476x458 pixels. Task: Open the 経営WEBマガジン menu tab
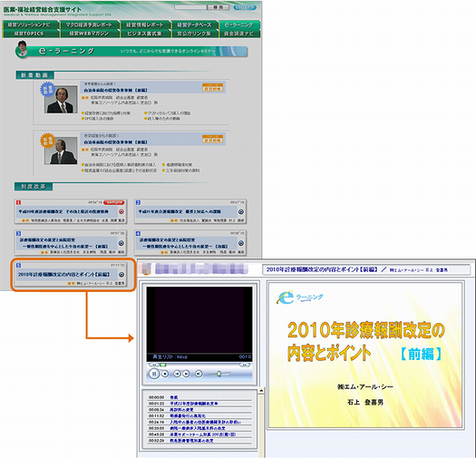tap(89, 34)
